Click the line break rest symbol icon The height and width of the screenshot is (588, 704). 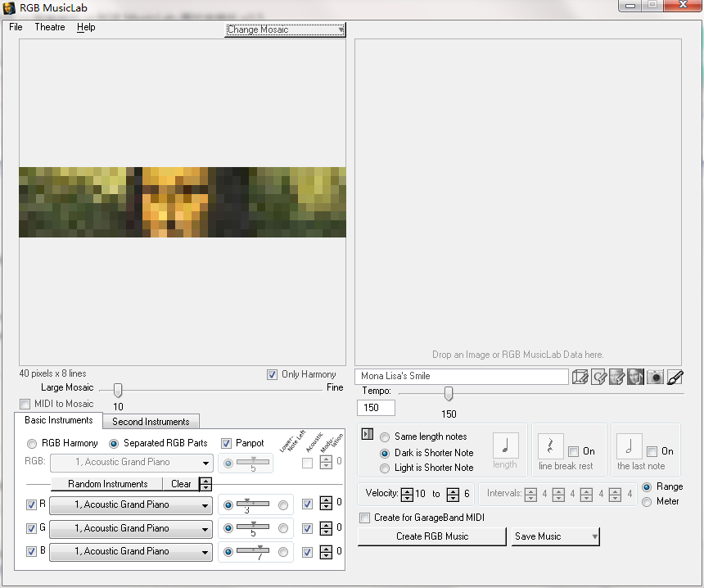550,446
